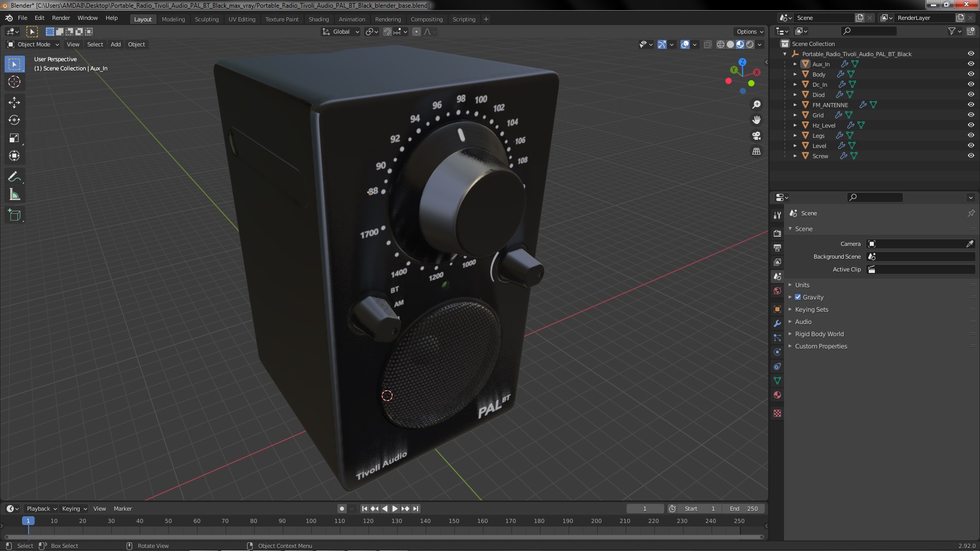Open the timeline Marker menu
The height and width of the screenshot is (551, 980).
pos(122,509)
